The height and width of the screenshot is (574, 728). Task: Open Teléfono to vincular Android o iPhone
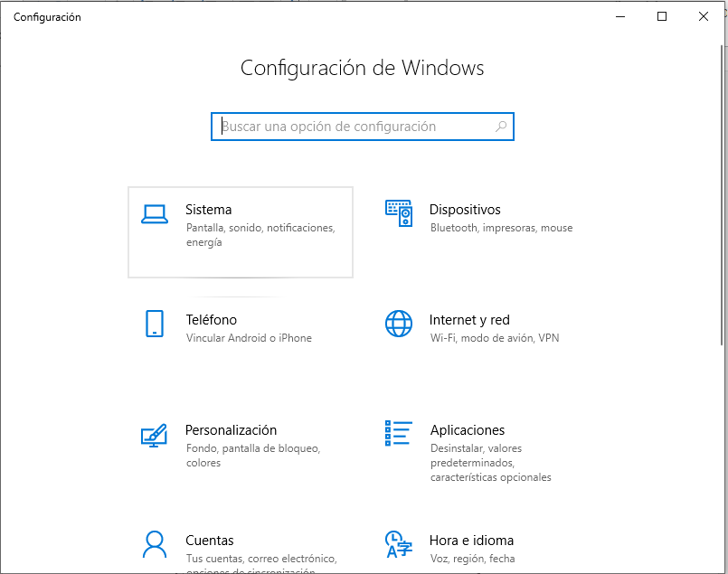pos(212,319)
